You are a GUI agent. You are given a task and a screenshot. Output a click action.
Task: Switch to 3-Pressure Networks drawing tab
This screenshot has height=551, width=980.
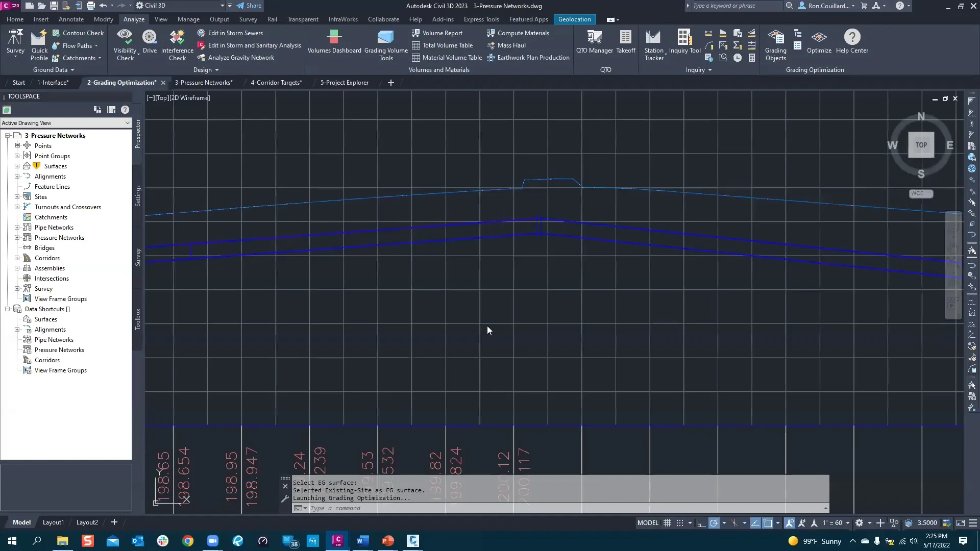pos(203,83)
